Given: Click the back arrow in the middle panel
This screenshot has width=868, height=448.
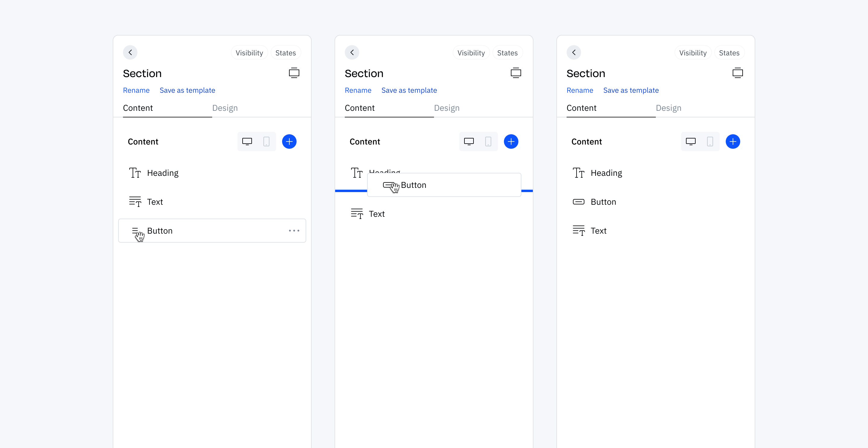Looking at the screenshot, I should pyautogui.click(x=352, y=52).
